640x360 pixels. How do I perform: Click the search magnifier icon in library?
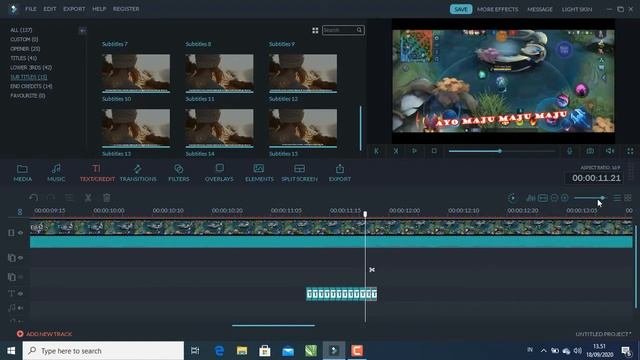pos(359,30)
